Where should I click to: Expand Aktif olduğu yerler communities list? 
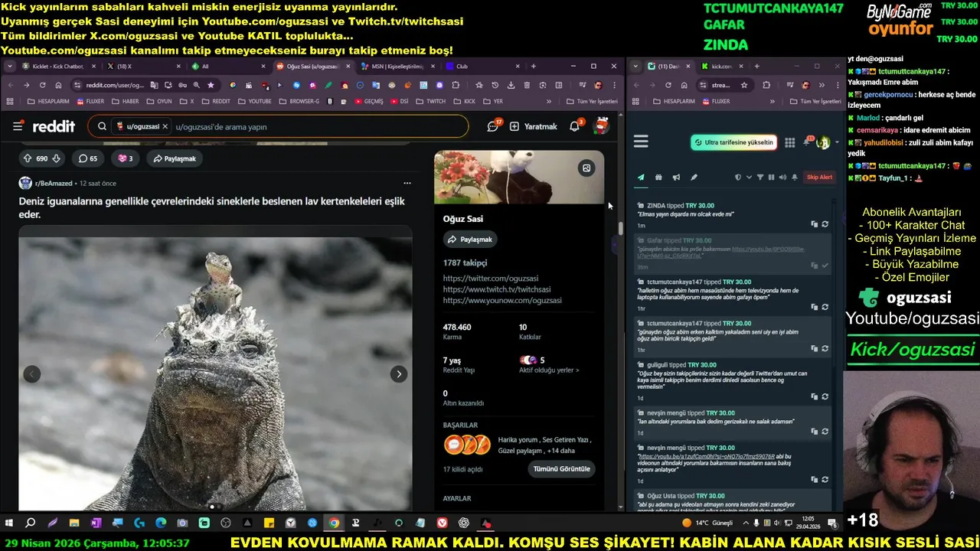point(549,370)
